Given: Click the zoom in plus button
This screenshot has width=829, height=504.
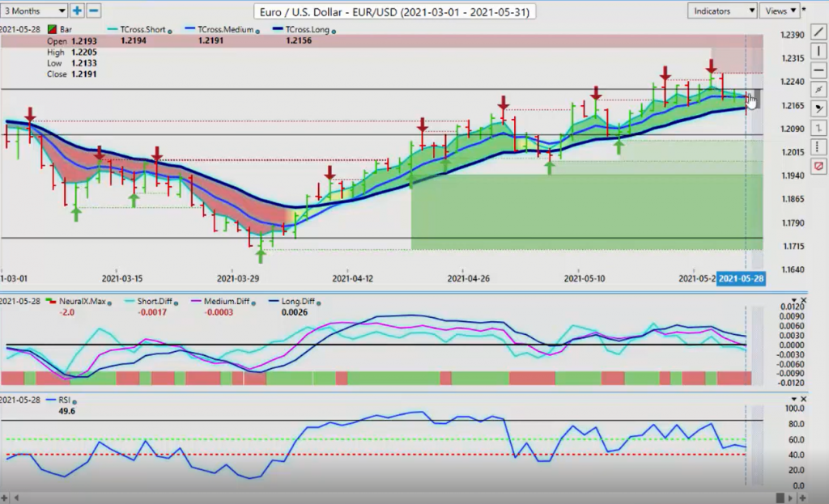Looking at the screenshot, I should click(77, 11).
